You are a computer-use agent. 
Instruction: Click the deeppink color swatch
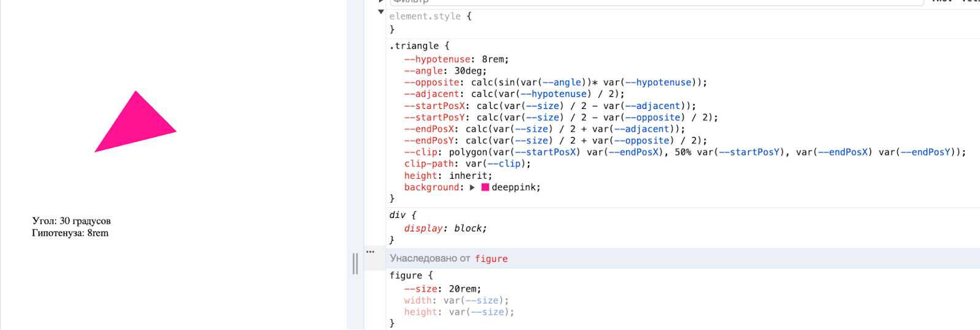click(485, 187)
